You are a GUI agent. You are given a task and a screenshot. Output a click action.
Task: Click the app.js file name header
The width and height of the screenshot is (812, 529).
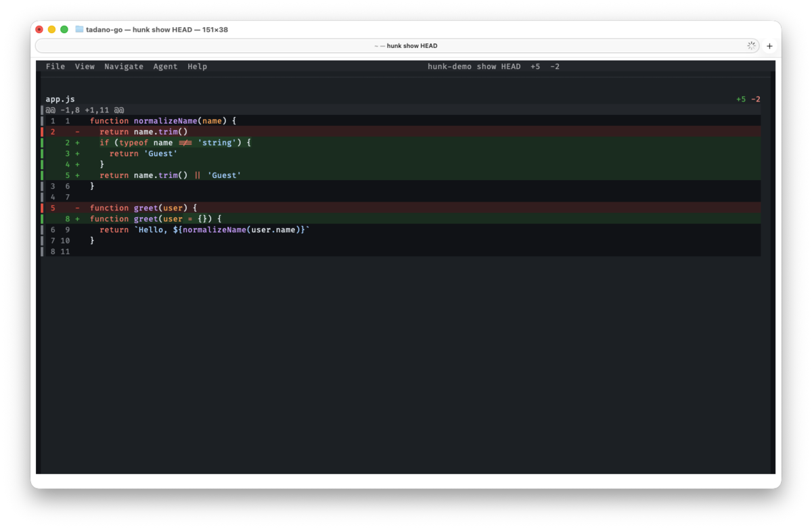pyautogui.click(x=60, y=99)
